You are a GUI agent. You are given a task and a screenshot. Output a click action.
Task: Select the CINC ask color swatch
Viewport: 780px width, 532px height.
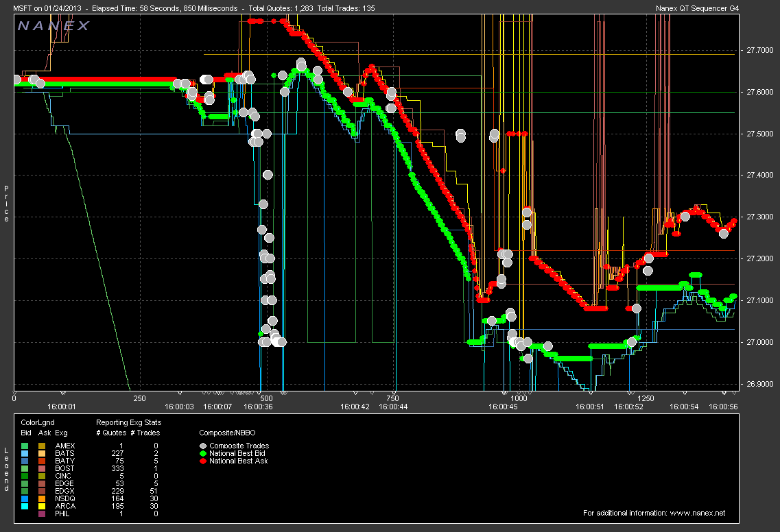coord(42,476)
